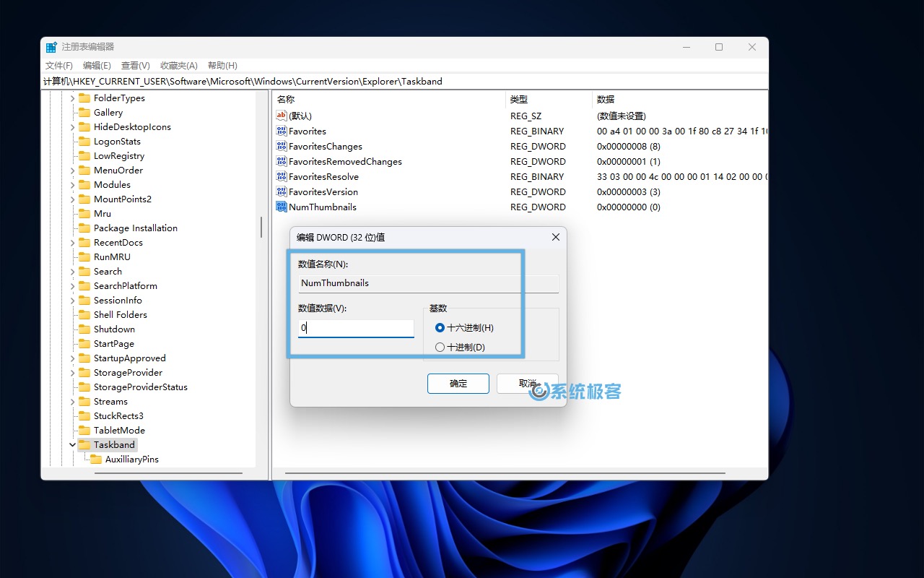The image size is (924, 578).
Task: Expand the SearchPlatform tree node
Action: 72,286
